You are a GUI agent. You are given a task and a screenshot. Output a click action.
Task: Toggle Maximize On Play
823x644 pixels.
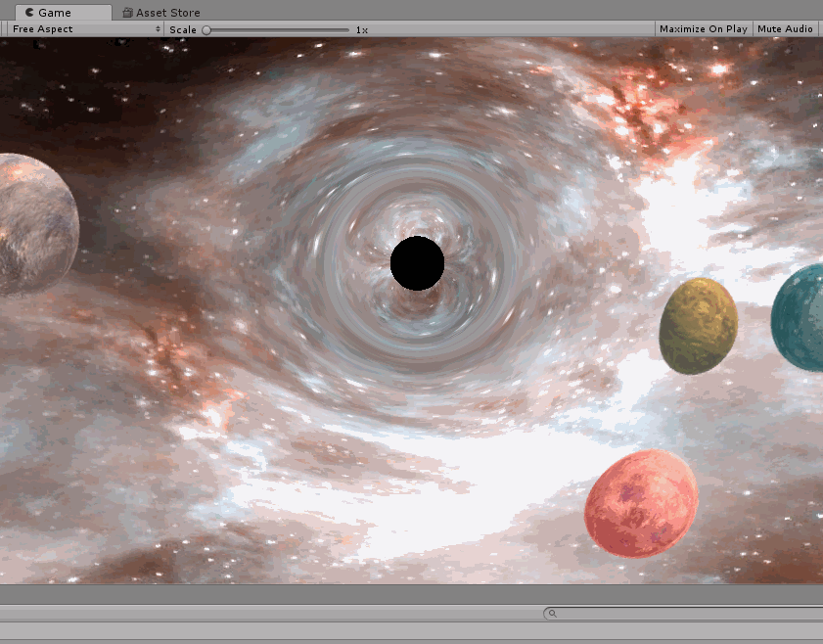(x=704, y=29)
